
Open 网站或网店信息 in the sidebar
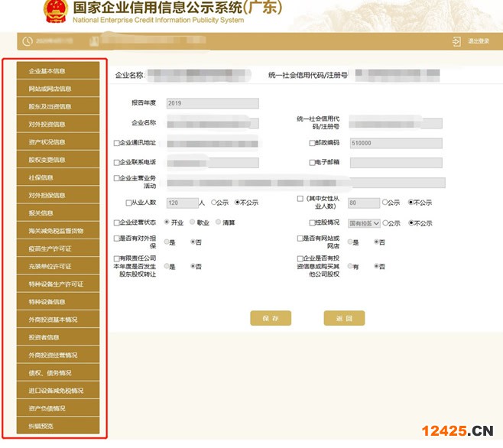pos(58,89)
